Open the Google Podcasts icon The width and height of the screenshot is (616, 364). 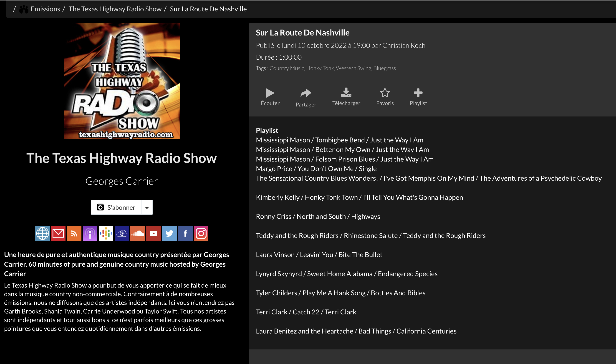tap(106, 233)
